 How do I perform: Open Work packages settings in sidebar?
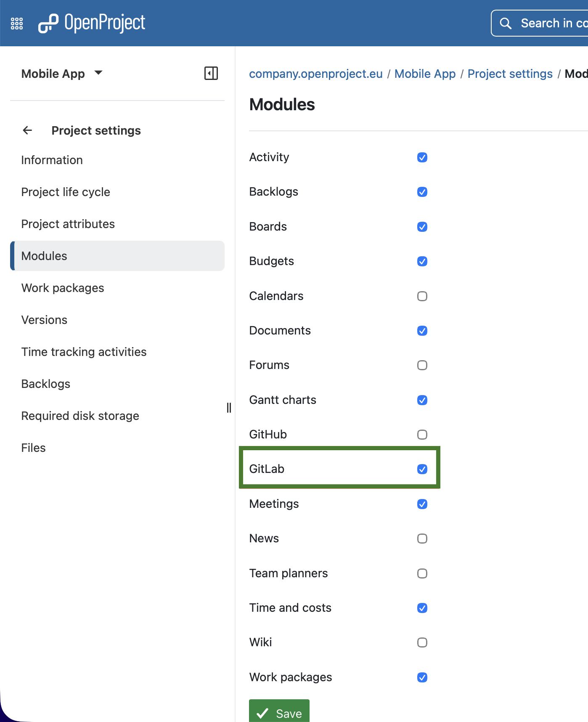coord(117,288)
